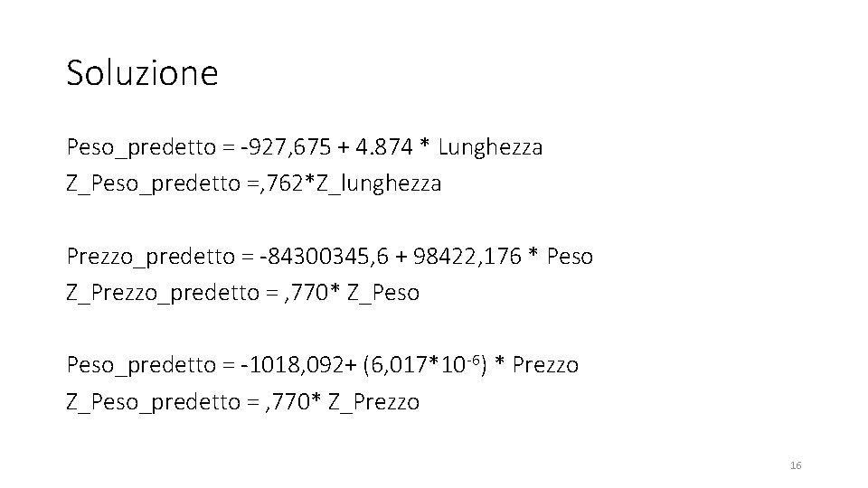Click Z_Peso_predetto label in the last line
Screen dimensions: 868x488
(154, 402)
